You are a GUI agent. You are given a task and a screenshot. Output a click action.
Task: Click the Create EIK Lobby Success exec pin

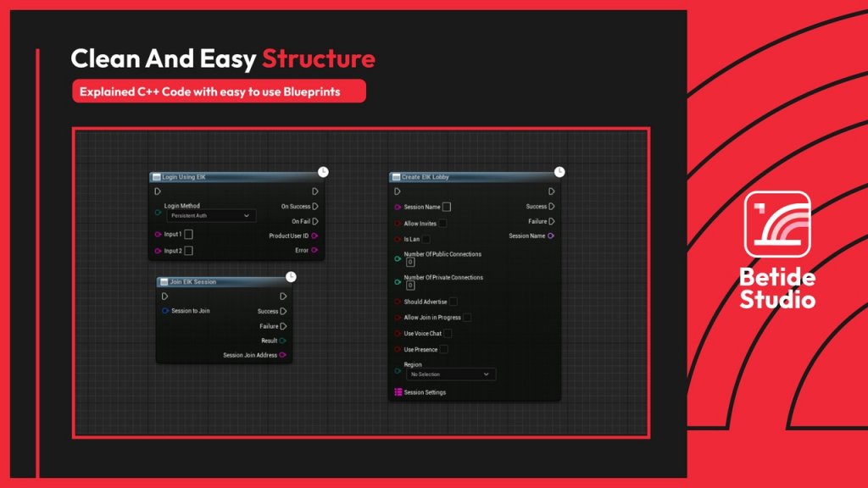pyautogui.click(x=551, y=207)
